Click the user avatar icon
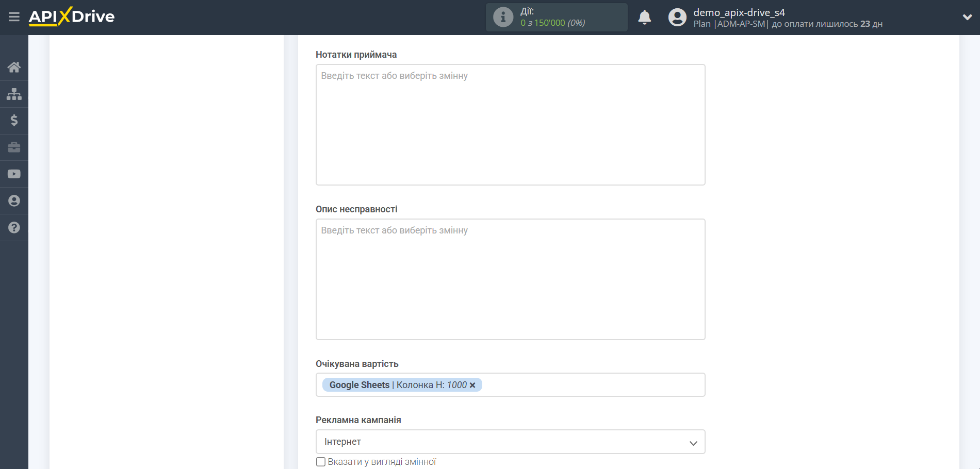Viewport: 980px width, 469px height. [x=677, y=18]
